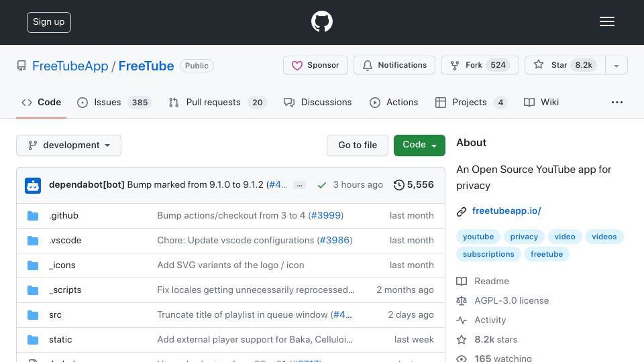Show more repository tabs via ellipsis
644x362 pixels.
coord(617,102)
